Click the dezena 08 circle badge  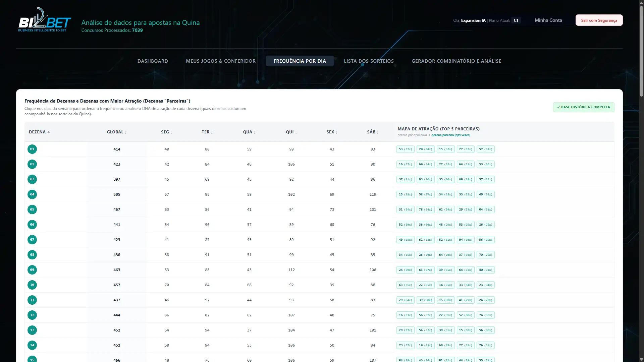(32, 255)
